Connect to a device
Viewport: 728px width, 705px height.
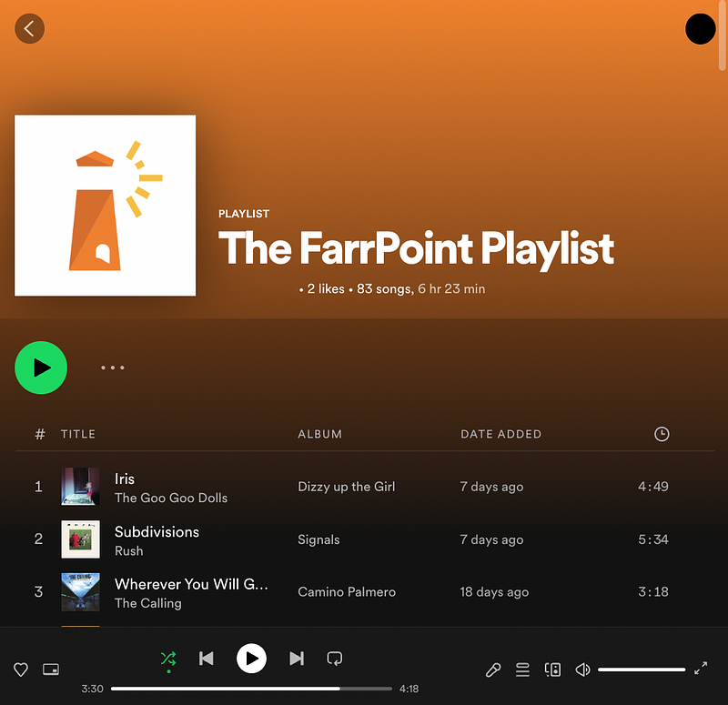pos(552,670)
